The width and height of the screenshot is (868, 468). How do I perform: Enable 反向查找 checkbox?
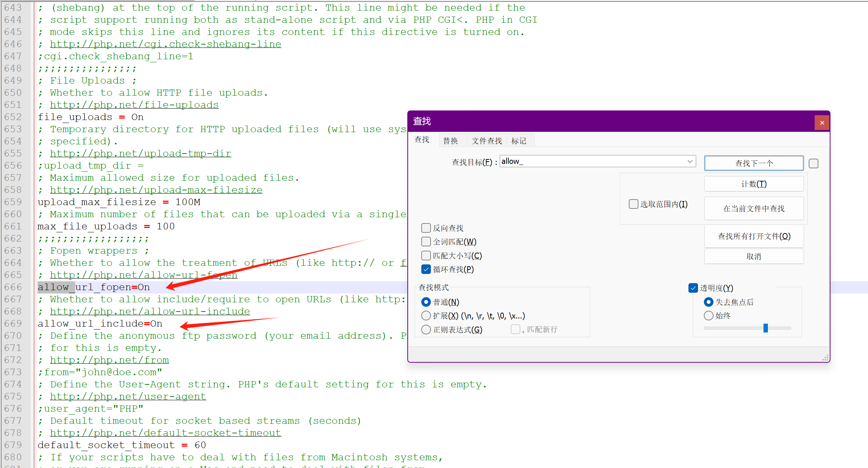[426, 228]
